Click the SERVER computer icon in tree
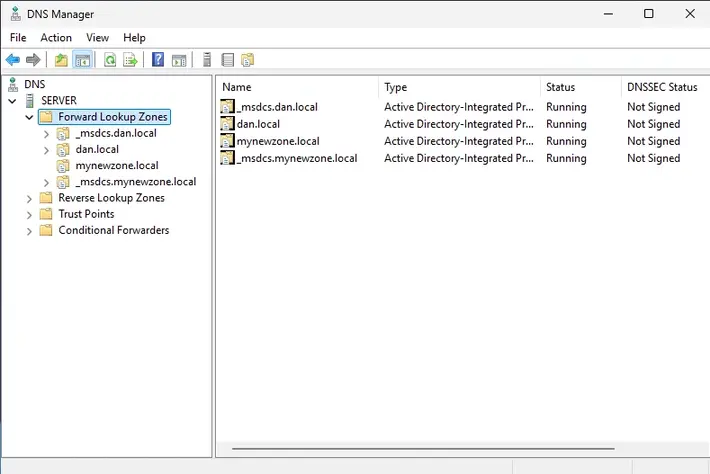 [x=30, y=101]
